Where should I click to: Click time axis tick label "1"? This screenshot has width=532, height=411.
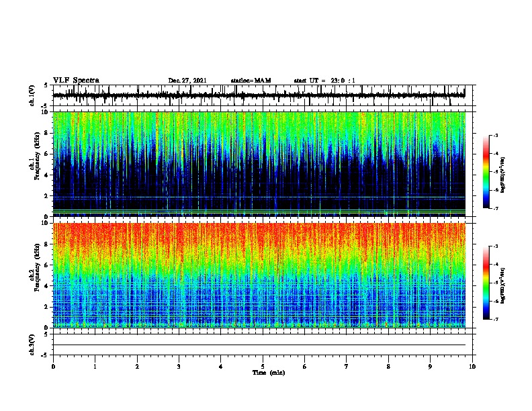pyautogui.click(x=95, y=367)
